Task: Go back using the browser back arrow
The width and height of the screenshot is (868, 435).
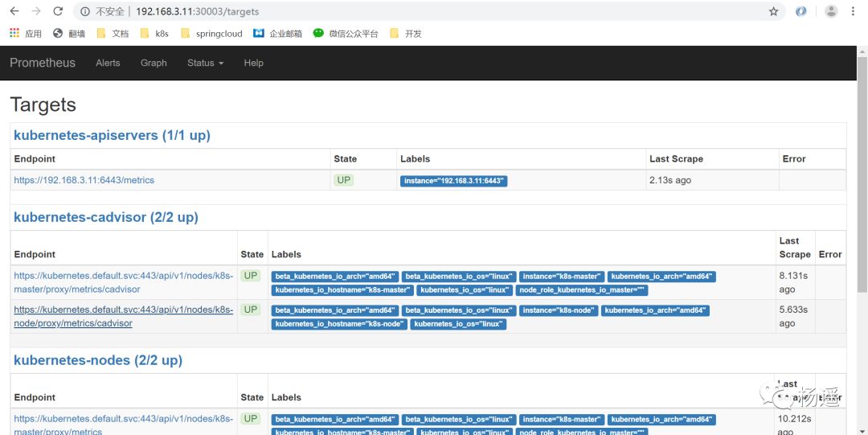Action: (x=14, y=11)
